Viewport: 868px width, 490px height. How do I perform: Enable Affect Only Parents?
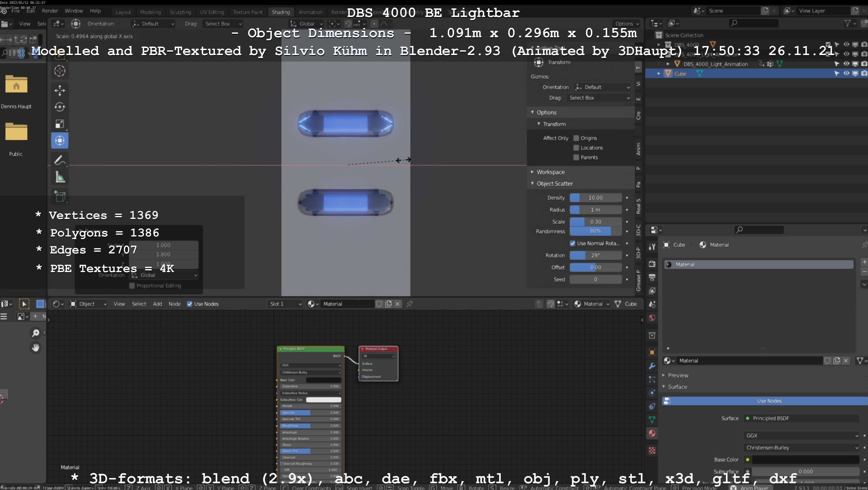[576, 157]
